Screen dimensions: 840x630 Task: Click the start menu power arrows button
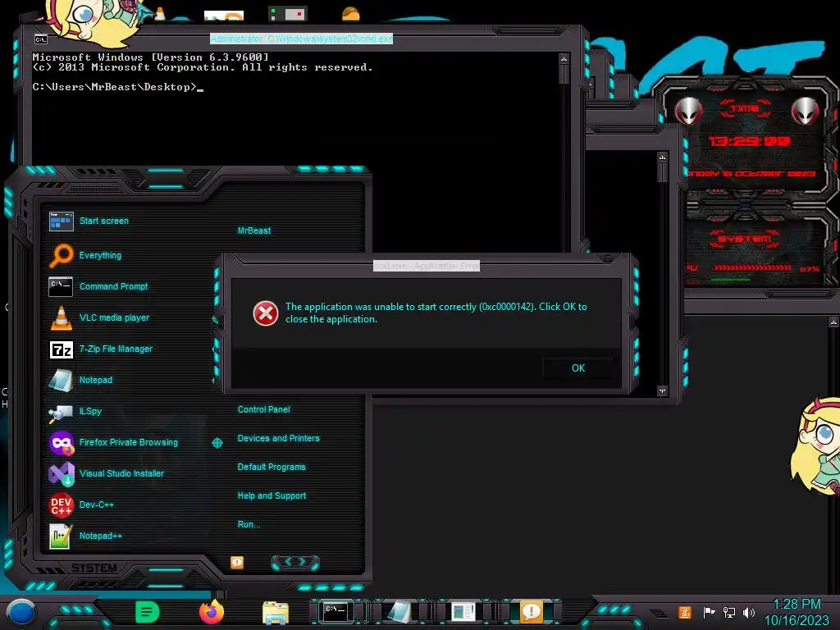click(295, 562)
